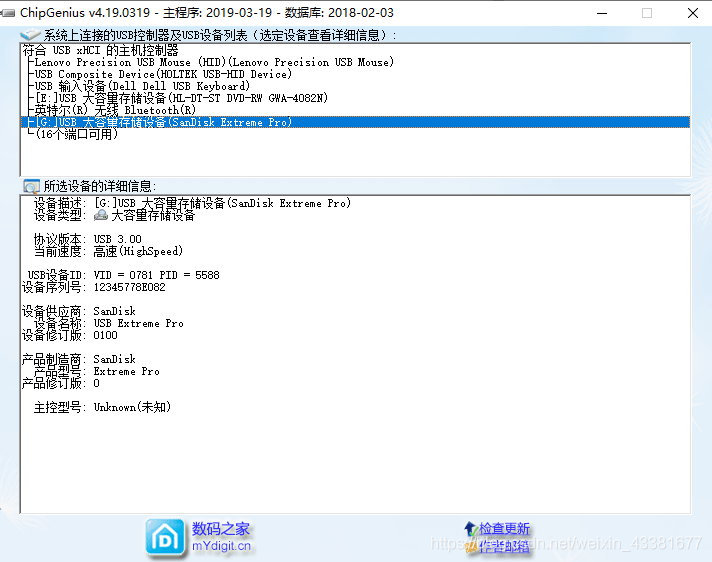Click the 设备描述 line in details
Viewport: 712px width, 562px height.
(192, 203)
